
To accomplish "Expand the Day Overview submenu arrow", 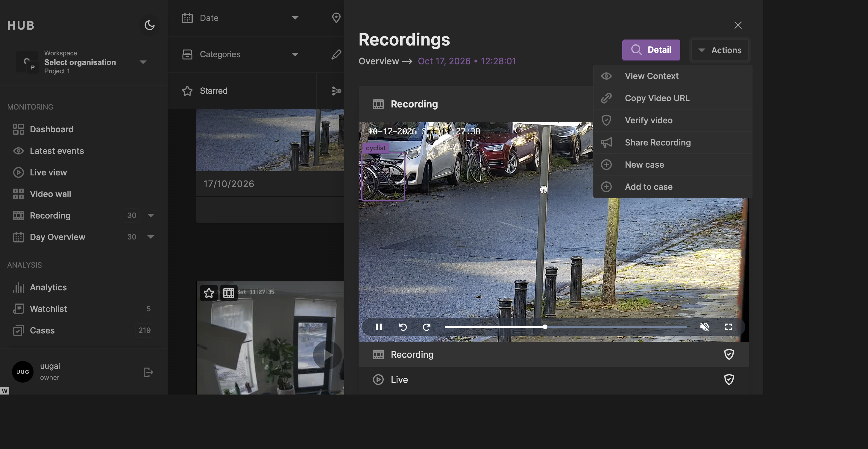I will 151,237.
